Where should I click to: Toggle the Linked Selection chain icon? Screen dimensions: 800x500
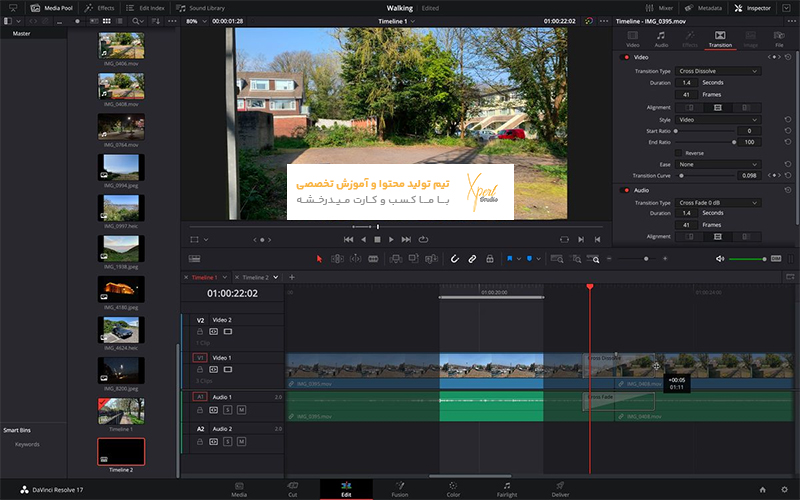click(472, 259)
